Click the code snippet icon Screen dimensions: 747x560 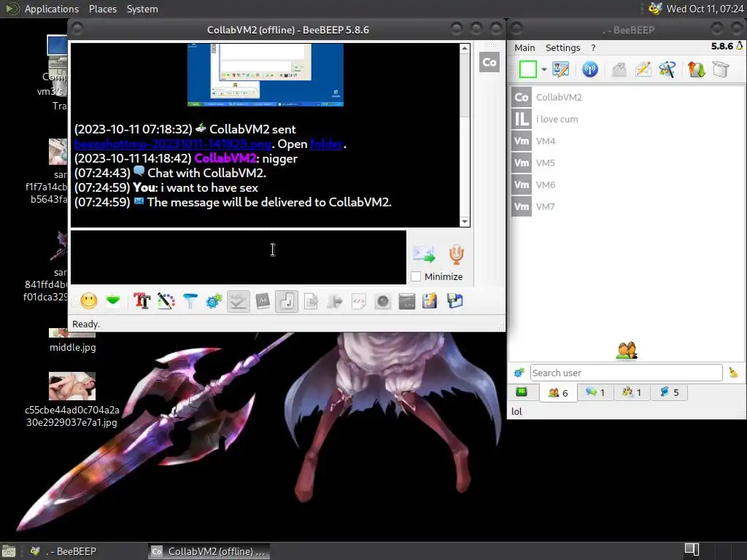pos(359,301)
